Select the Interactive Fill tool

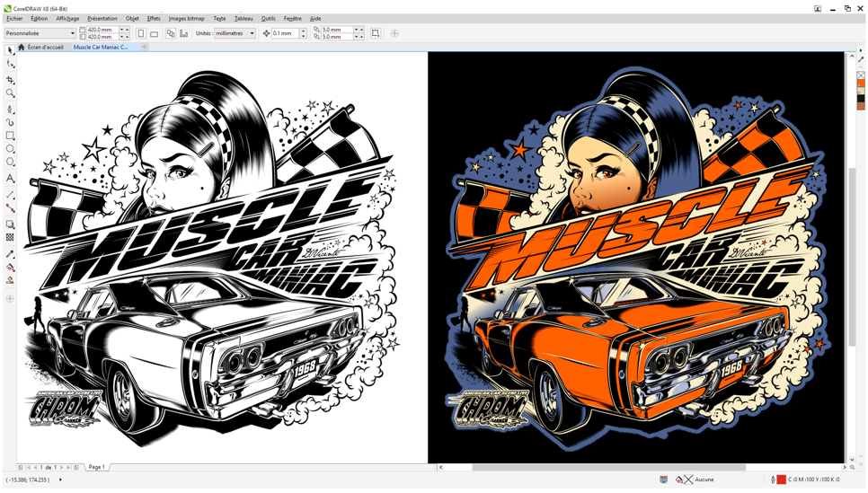coord(10,268)
